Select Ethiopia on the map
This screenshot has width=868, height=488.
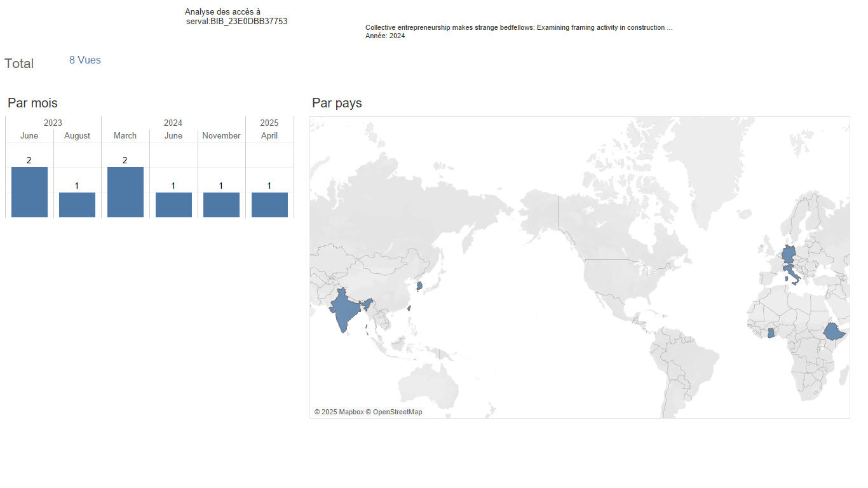tap(833, 332)
